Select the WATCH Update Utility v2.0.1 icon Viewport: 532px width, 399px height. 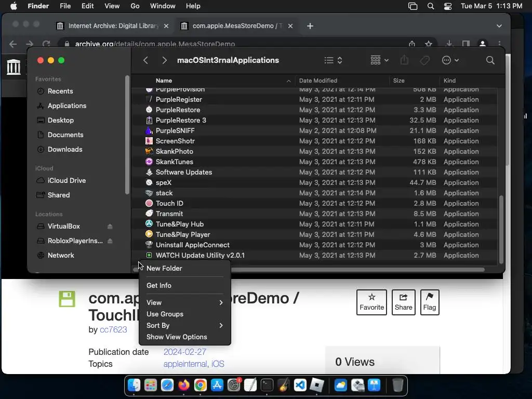[x=149, y=255]
